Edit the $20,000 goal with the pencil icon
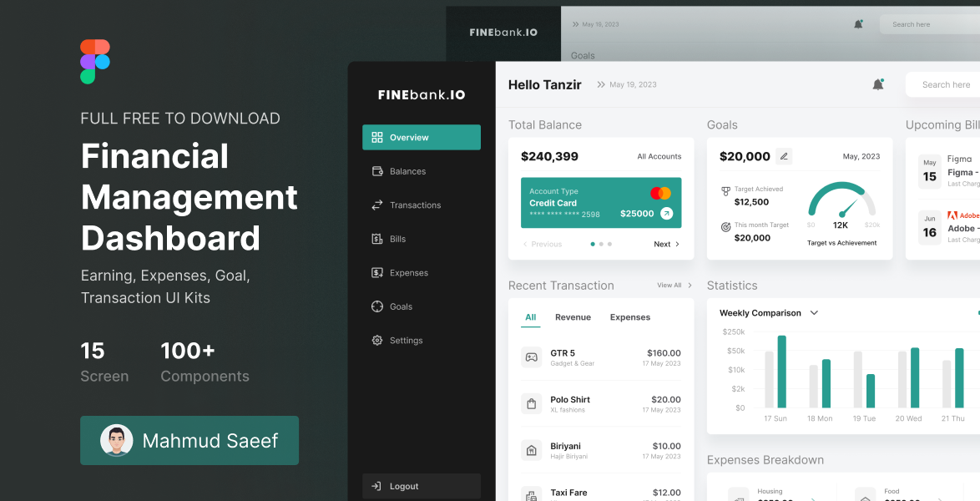 point(783,156)
